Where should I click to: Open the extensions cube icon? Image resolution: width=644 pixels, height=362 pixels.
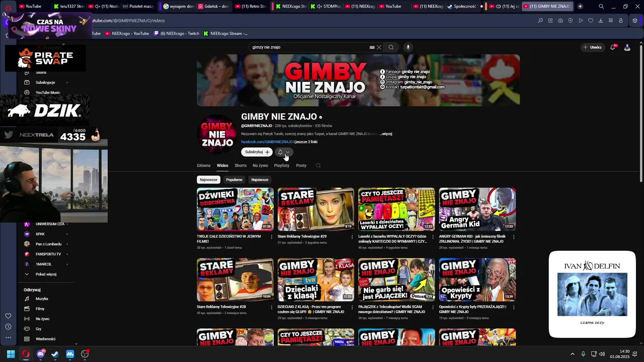coord(635,21)
